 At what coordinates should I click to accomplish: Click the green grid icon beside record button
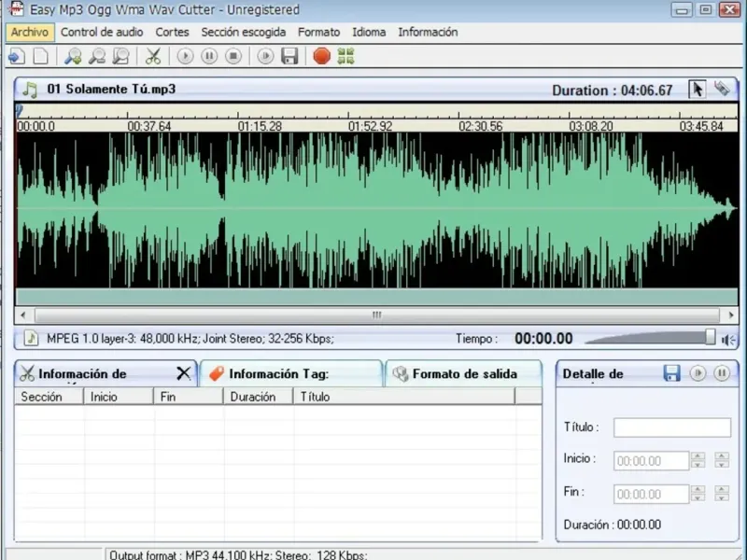pyautogui.click(x=346, y=56)
